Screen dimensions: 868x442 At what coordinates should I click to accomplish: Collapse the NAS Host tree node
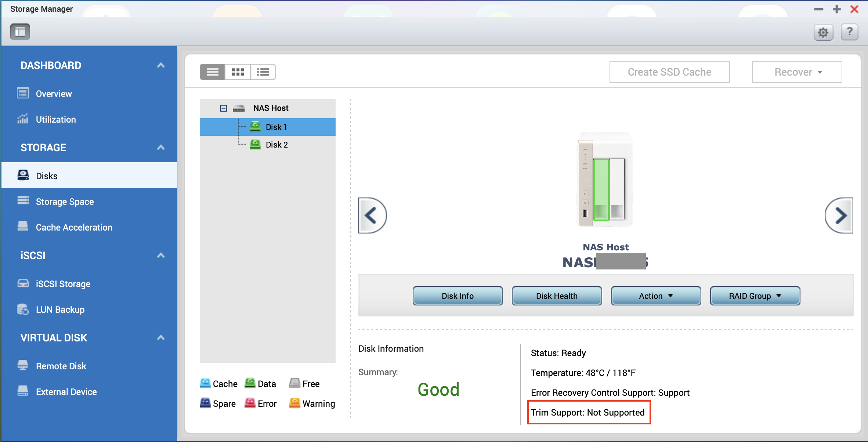coord(223,108)
